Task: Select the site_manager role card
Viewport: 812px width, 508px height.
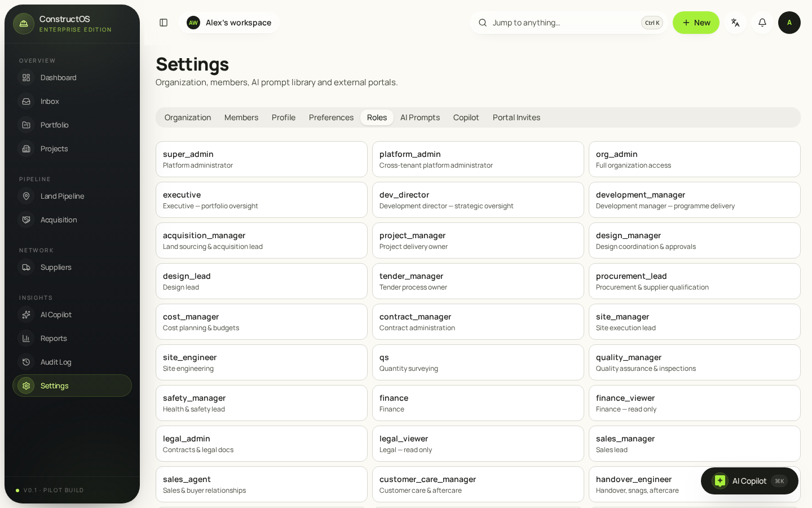Action: pos(695,322)
